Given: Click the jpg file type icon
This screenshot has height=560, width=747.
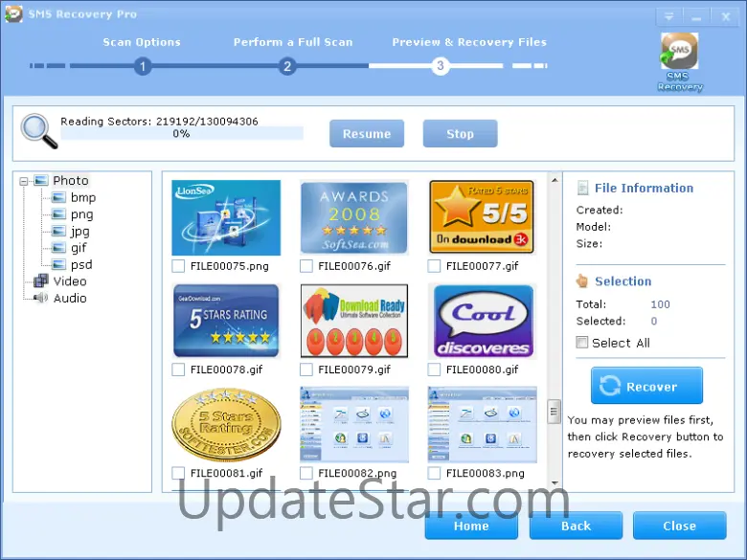Looking at the screenshot, I should tap(58, 231).
